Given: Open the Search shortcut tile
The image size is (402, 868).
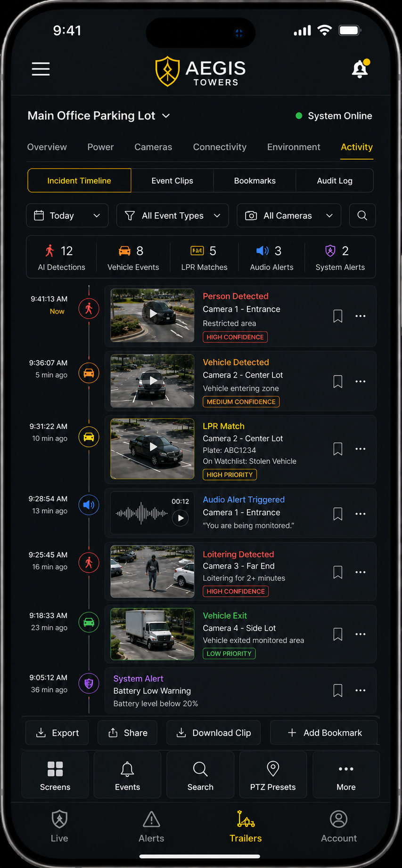Looking at the screenshot, I should [x=200, y=775].
